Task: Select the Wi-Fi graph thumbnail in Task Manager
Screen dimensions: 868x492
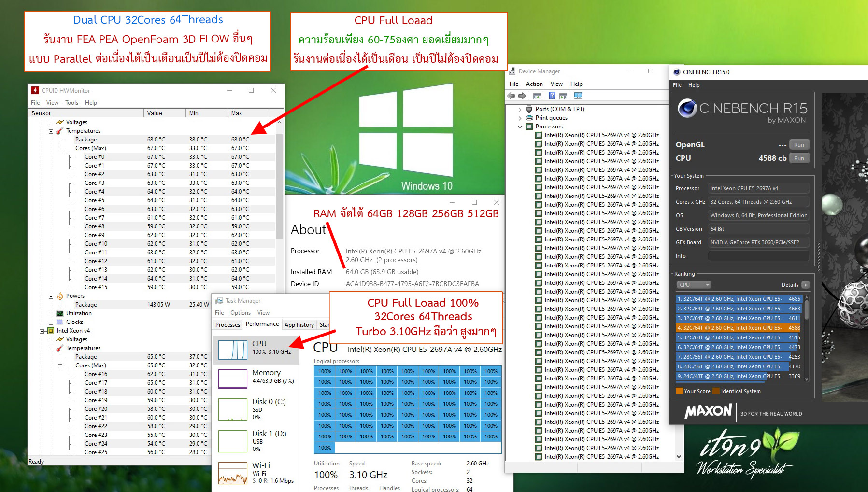Action: click(x=233, y=473)
